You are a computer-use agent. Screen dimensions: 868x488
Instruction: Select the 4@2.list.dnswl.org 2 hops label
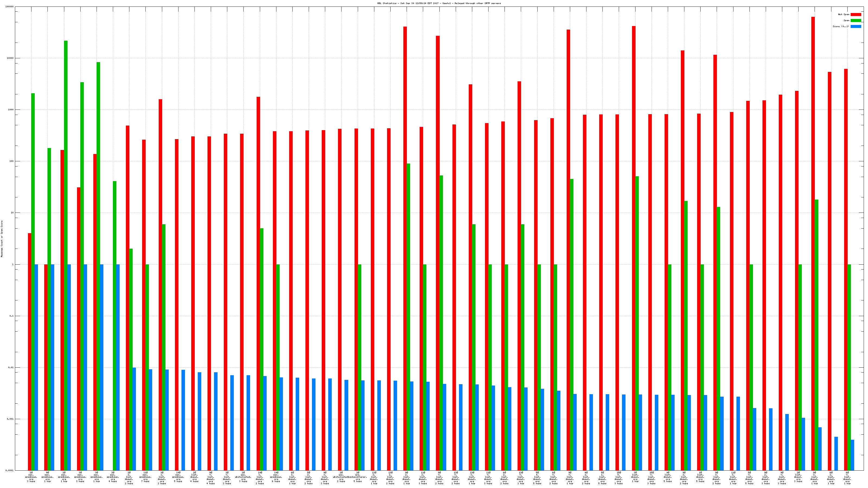coord(586,477)
